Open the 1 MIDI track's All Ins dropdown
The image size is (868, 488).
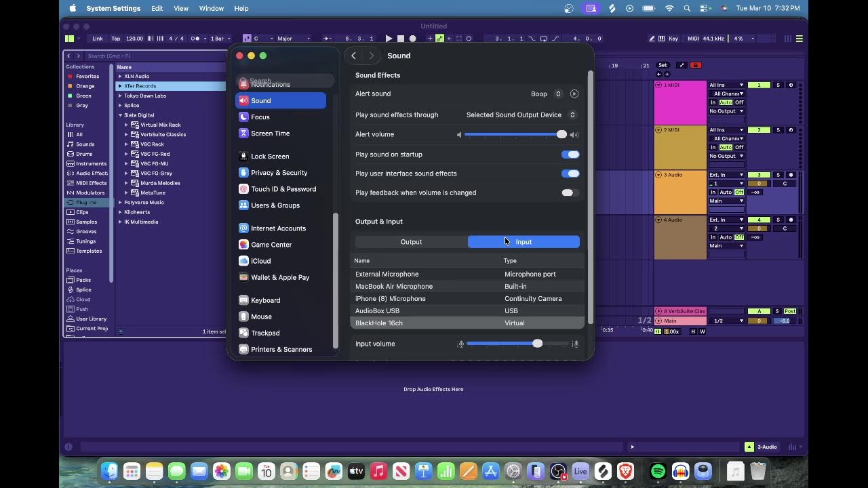(726, 85)
